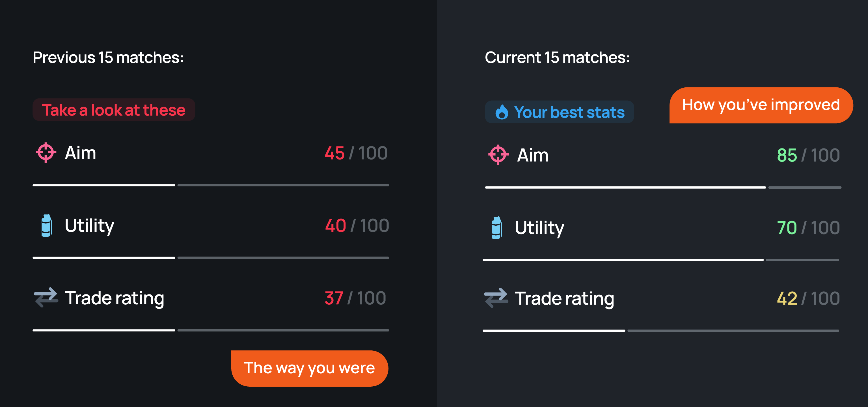This screenshot has height=407, width=868.
Task: Click the Utility grenade icon in Previous matches
Action: point(46,225)
